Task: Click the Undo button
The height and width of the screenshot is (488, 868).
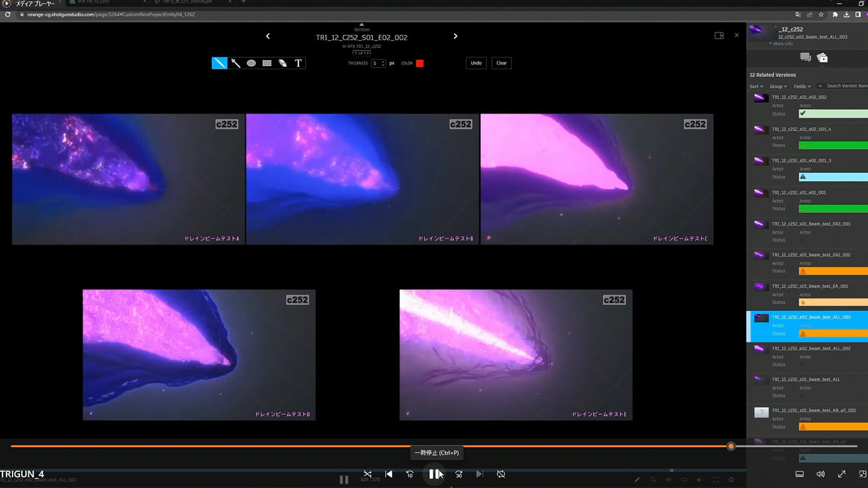Action: (476, 63)
